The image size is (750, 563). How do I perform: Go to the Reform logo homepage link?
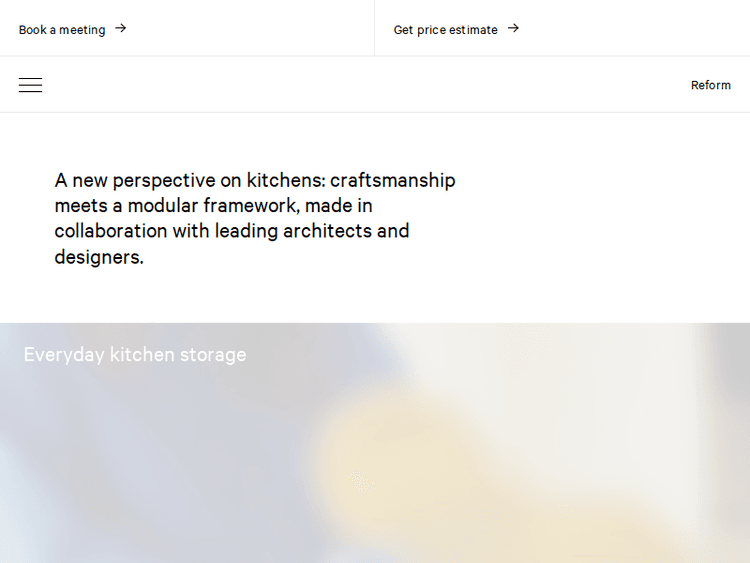coord(710,85)
